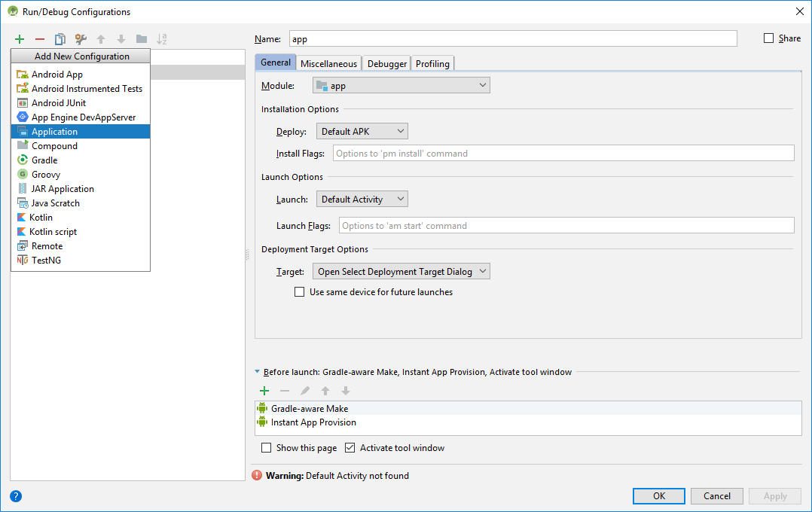Click the Copy Configuration toolbar icon
This screenshot has height=512, width=812.
coord(60,39)
